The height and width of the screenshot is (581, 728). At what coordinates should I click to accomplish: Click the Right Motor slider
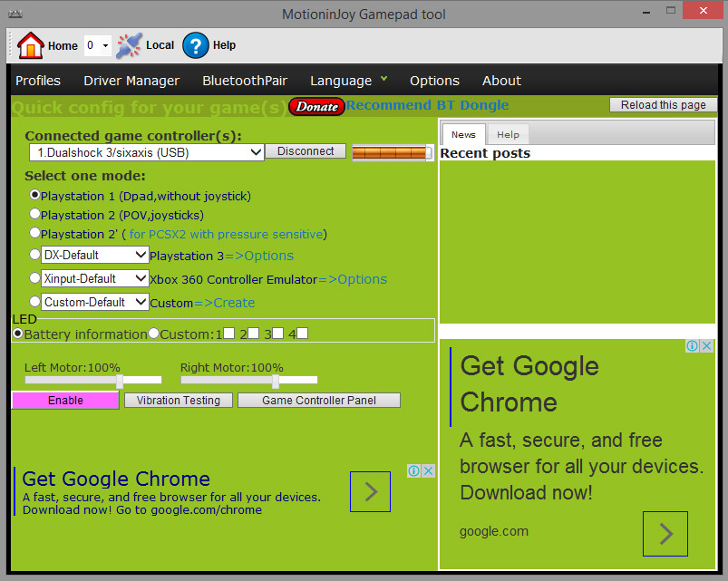point(248,380)
